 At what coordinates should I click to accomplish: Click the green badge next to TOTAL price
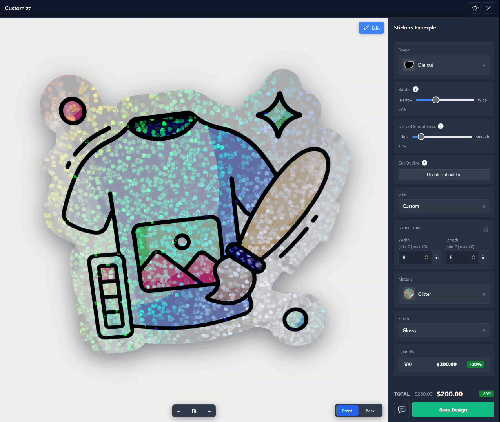point(486,394)
